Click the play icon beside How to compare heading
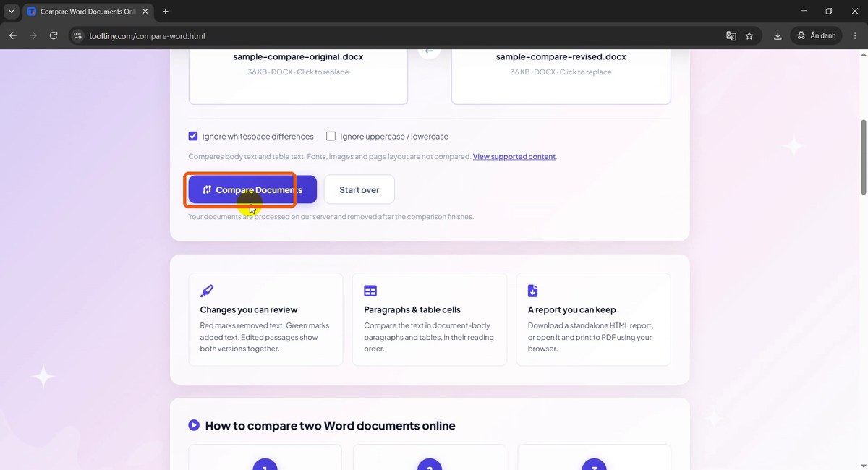This screenshot has height=470, width=868. point(194,425)
